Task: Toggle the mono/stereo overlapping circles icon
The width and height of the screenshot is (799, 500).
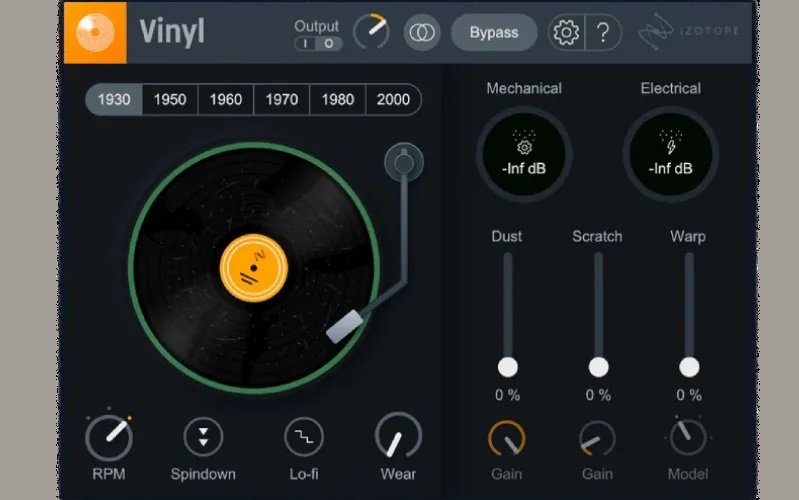Action: [422, 33]
